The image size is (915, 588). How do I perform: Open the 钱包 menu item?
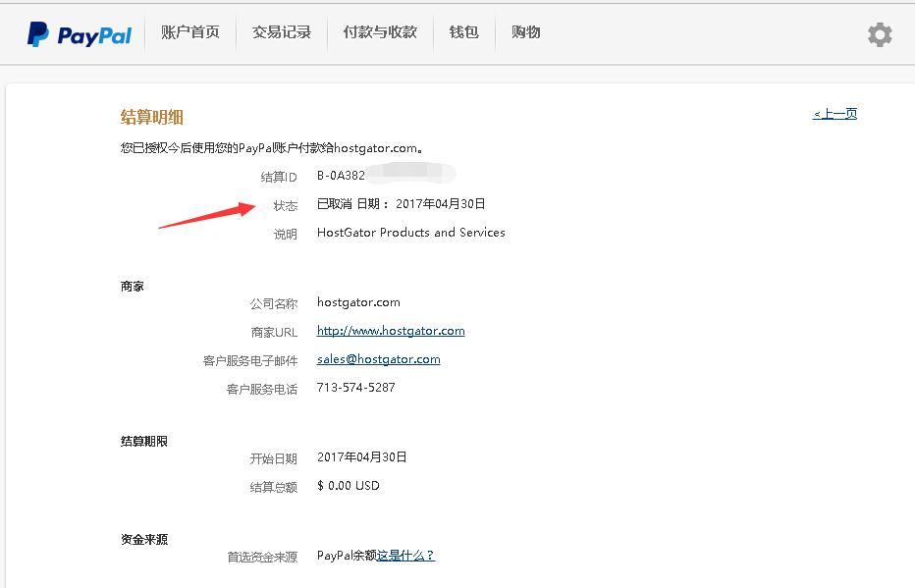point(464,32)
